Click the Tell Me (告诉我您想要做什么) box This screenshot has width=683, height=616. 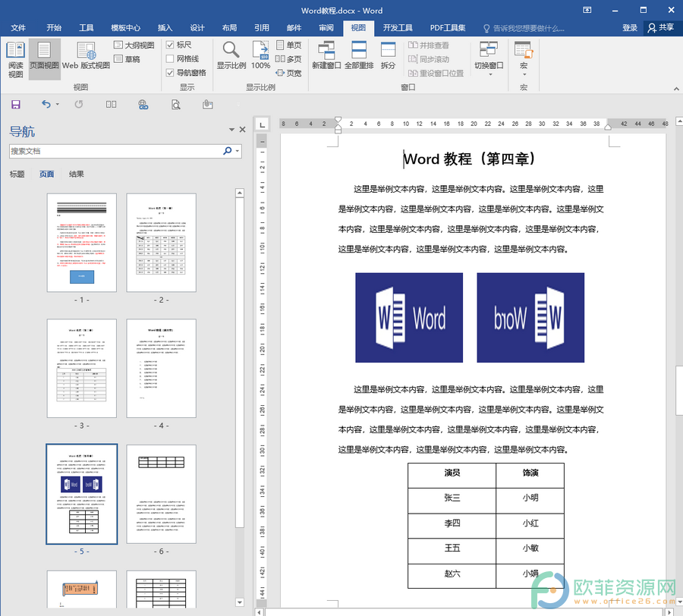pyautogui.click(x=524, y=28)
